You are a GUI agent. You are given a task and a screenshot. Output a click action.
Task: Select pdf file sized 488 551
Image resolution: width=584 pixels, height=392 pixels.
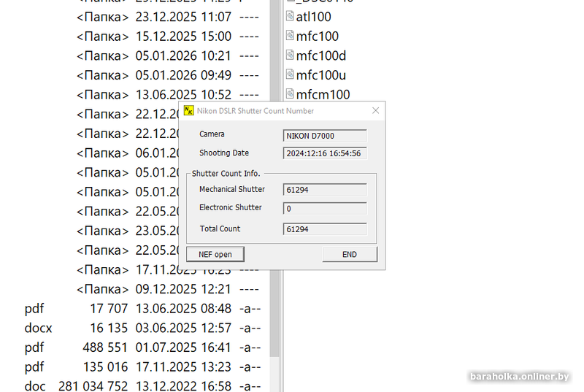(142, 347)
